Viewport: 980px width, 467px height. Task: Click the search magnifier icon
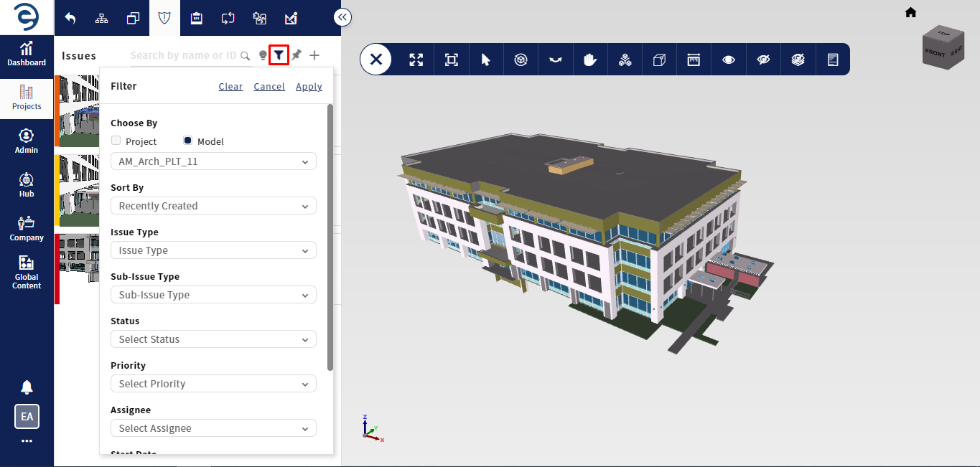point(245,55)
